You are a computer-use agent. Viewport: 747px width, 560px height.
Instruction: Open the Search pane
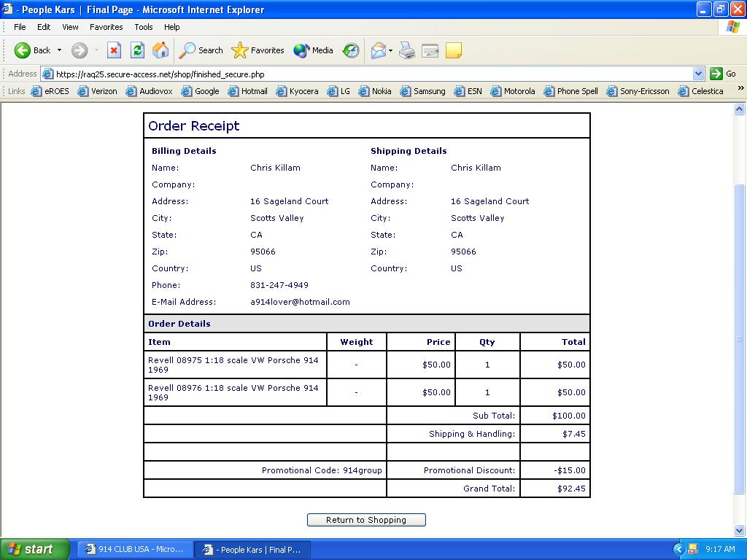click(x=201, y=50)
